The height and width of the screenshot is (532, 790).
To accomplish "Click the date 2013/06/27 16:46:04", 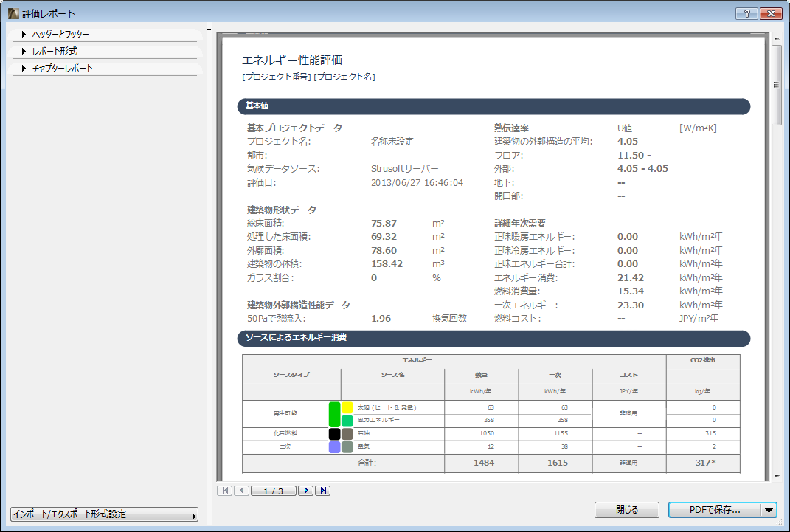I will coord(417,183).
